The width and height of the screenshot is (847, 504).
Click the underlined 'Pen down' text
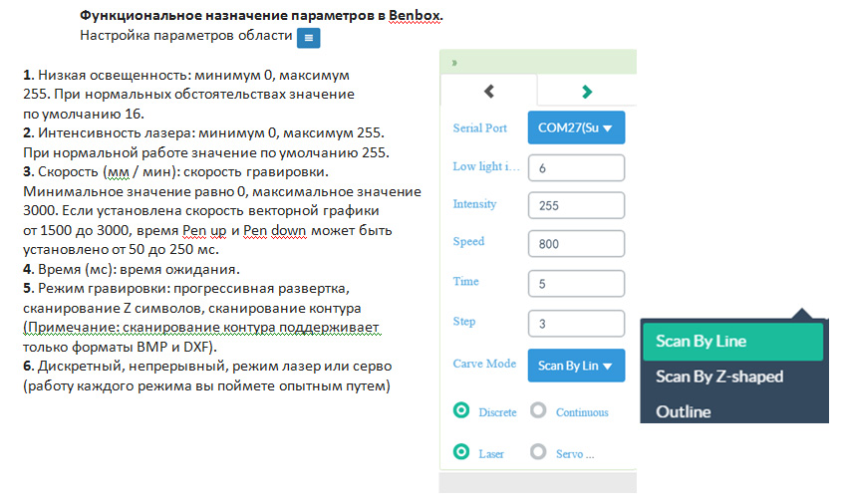tap(274, 231)
